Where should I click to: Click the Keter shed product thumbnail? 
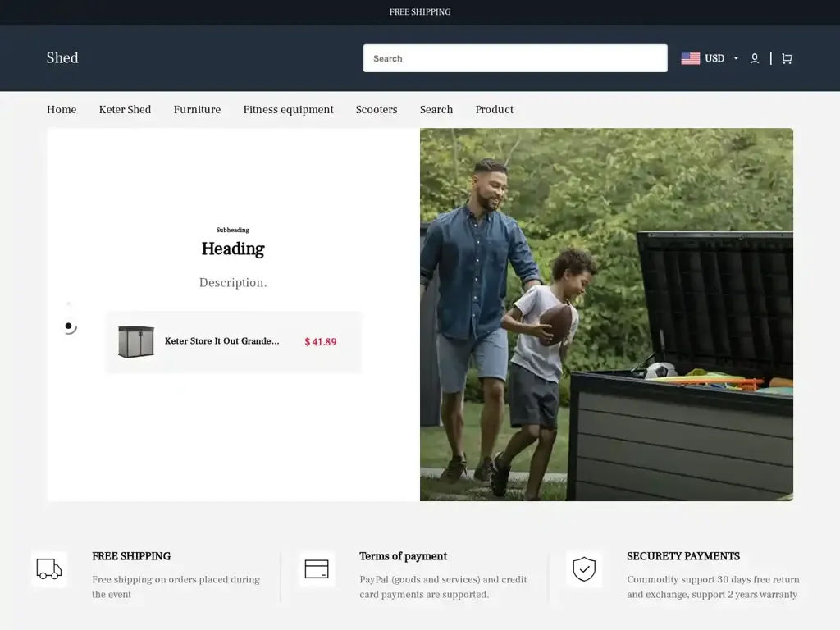point(135,342)
